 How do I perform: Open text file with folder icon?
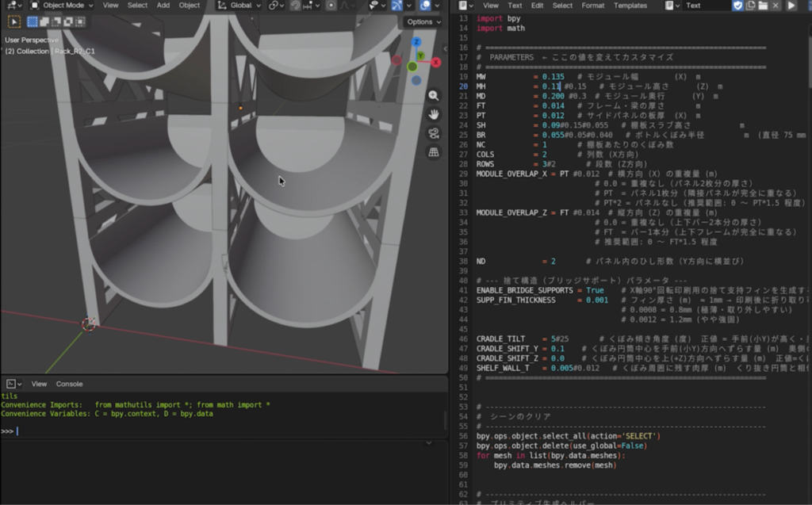[x=763, y=6]
